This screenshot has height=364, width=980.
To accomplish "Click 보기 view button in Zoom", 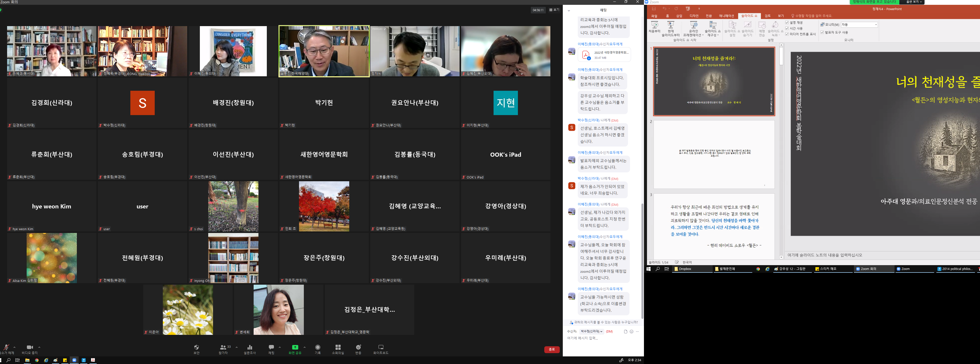I will tap(554, 10).
